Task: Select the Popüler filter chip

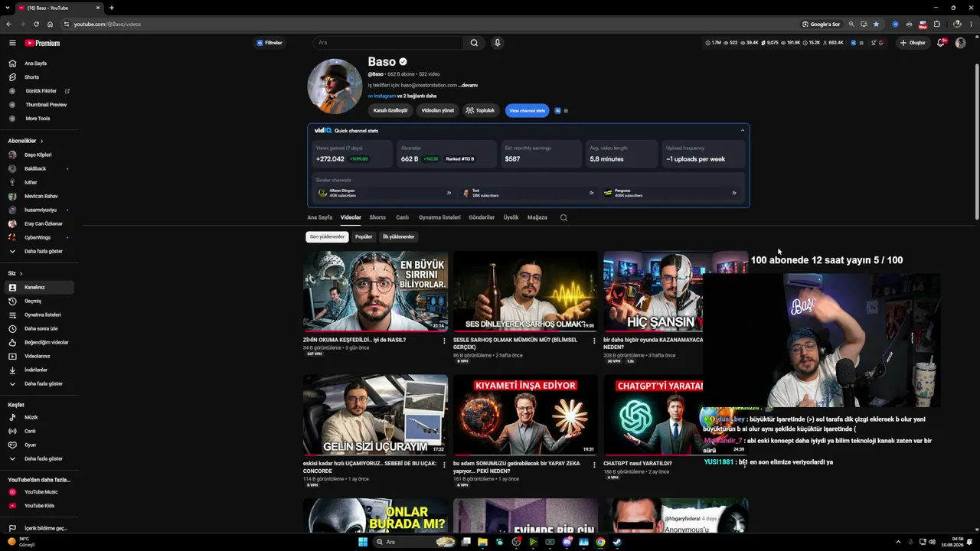Action: tap(364, 236)
